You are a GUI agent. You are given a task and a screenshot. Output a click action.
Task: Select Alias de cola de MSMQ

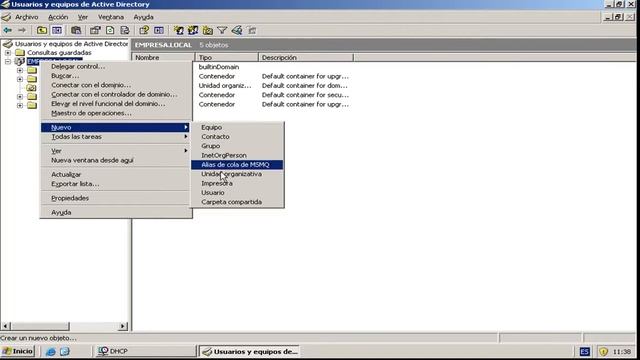click(x=237, y=164)
